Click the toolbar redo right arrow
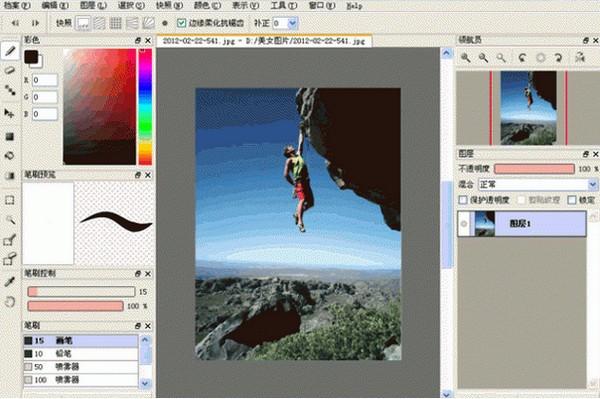600x399 pixels. point(35,23)
